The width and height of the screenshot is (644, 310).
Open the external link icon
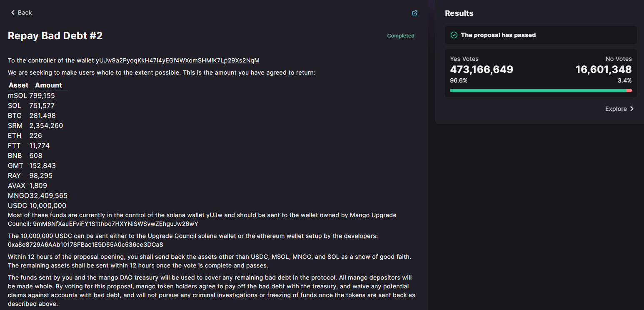[414, 13]
